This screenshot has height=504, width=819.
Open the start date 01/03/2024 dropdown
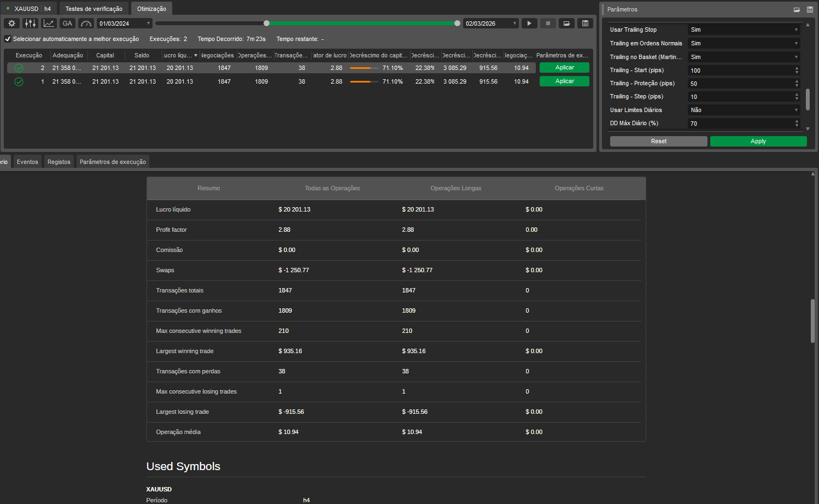[147, 23]
